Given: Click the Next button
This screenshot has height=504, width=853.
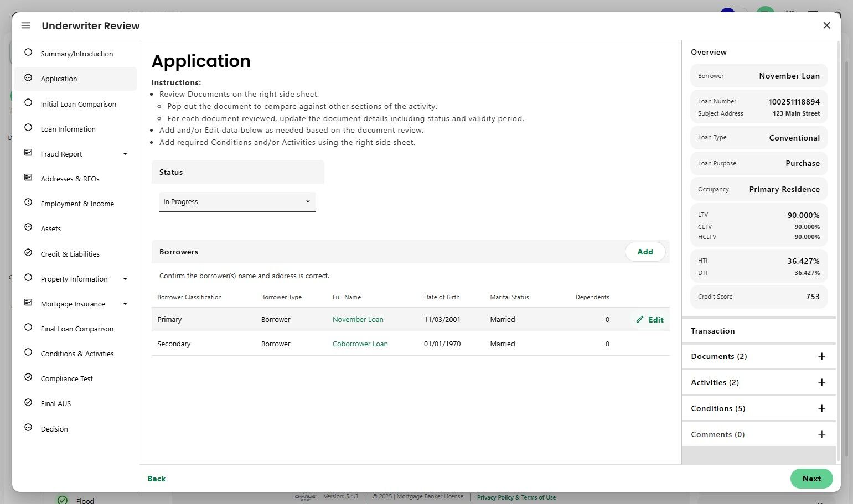Looking at the screenshot, I should click(811, 479).
